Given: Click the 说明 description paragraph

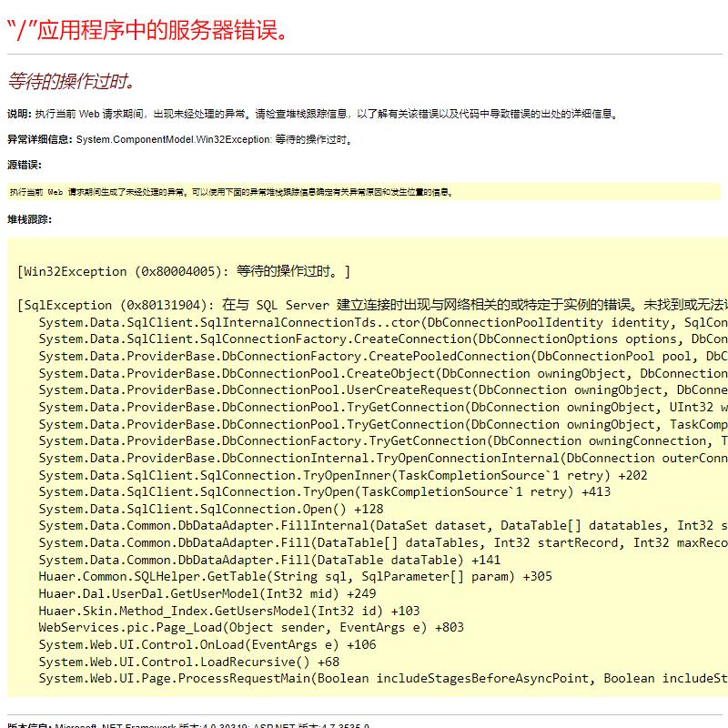Looking at the screenshot, I should [x=309, y=113].
